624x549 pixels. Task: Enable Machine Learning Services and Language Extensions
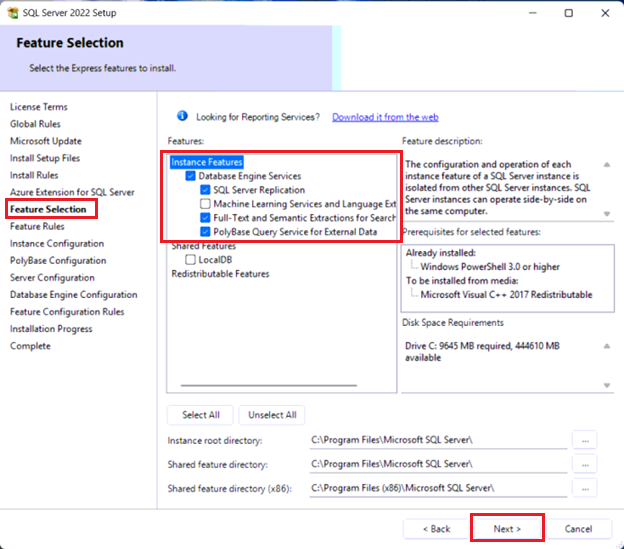pos(205,204)
